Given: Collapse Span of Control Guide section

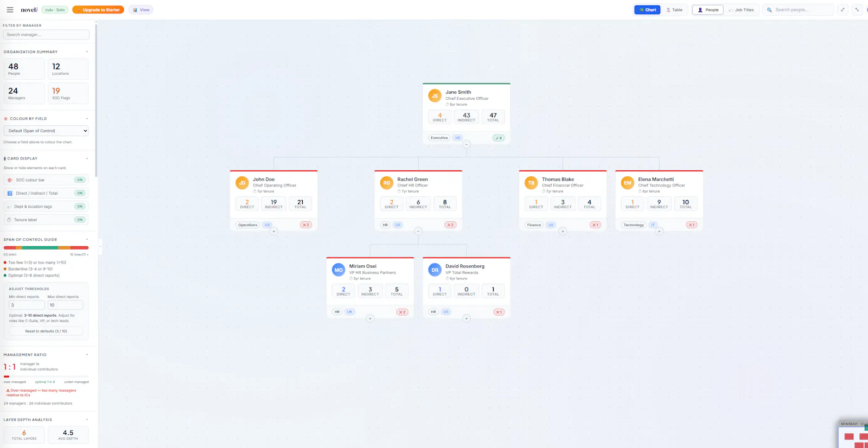Looking at the screenshot, I should [87, 239].
